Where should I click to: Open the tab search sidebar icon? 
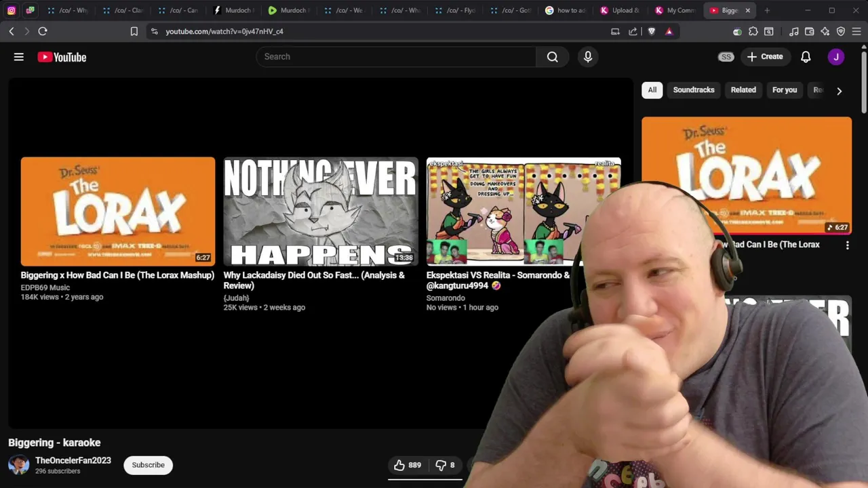point(769,31)
